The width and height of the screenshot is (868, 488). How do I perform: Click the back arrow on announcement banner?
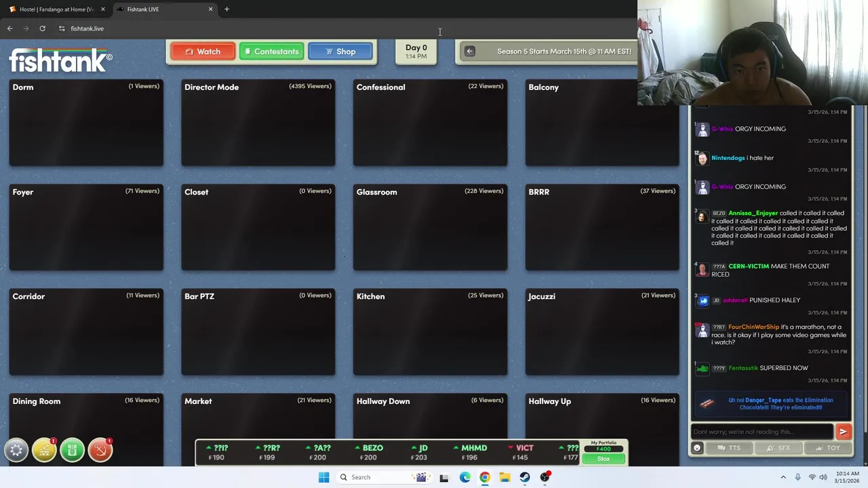[469, 52]
